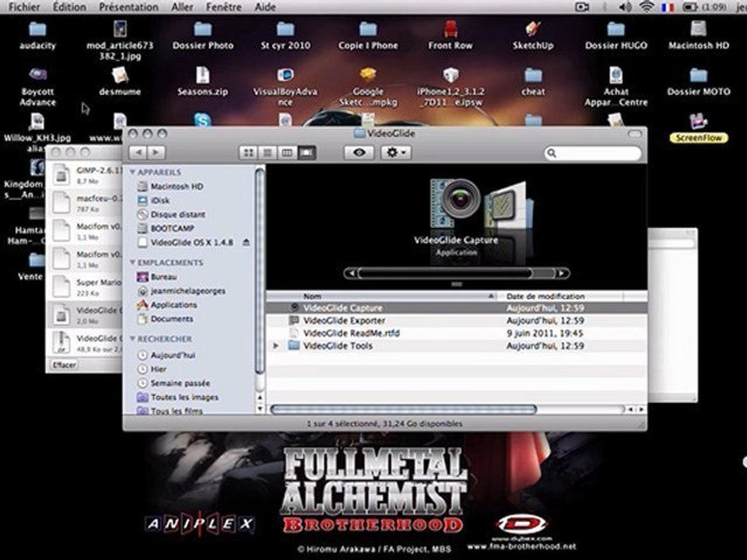Click the sidebar vertical scrollbar

tap(260, 271)
